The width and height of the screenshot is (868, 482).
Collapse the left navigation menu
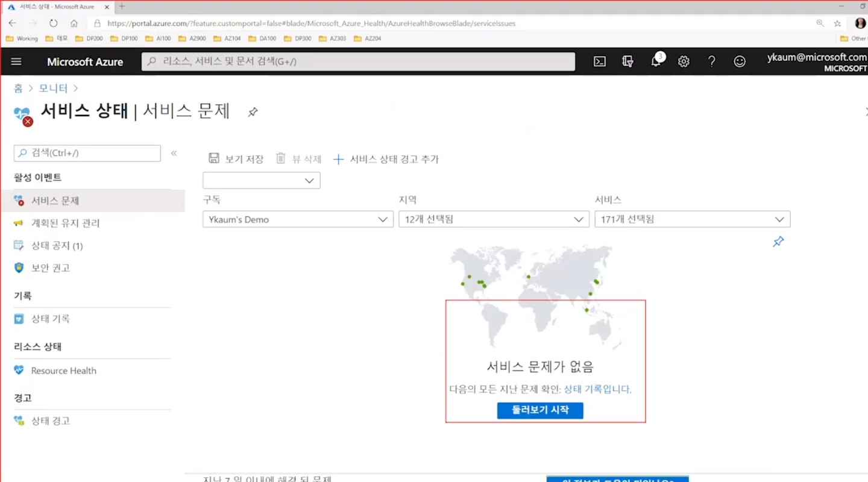tap(174, 153)
